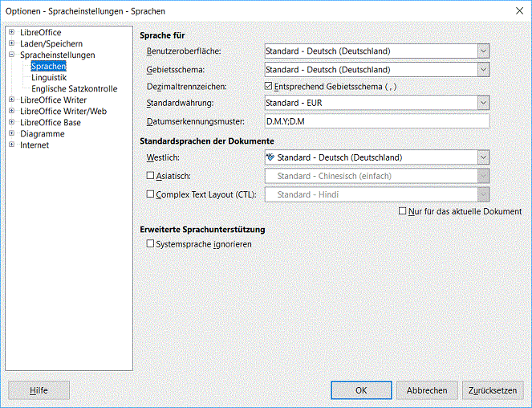
Task: Click the Datumserkennungsmuster label
Action: tap(196, 121)
